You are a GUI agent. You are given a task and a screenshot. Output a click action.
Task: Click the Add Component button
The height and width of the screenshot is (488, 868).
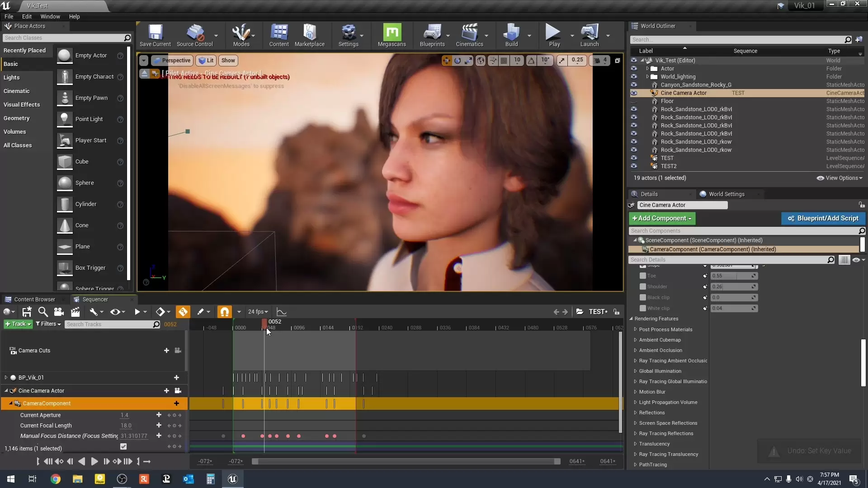tap(662, 218)
